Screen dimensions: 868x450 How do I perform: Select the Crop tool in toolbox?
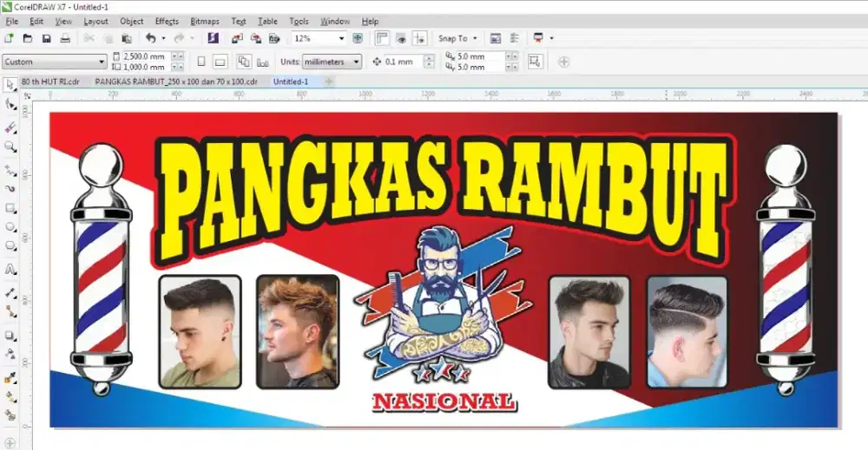[x=10, y=126]
